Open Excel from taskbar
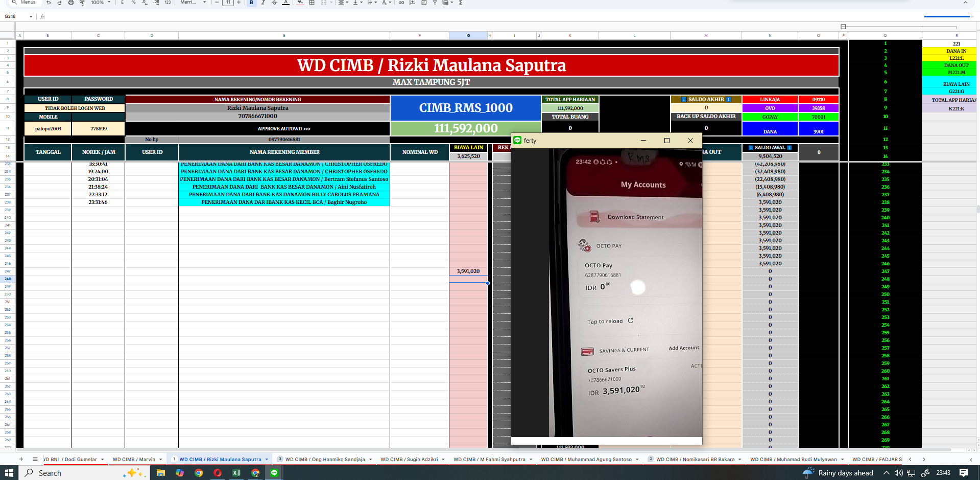 tap(236, 473)
